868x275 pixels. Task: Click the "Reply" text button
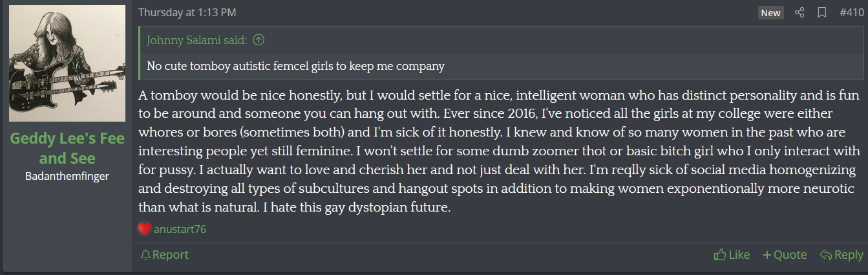pos(849,255)
